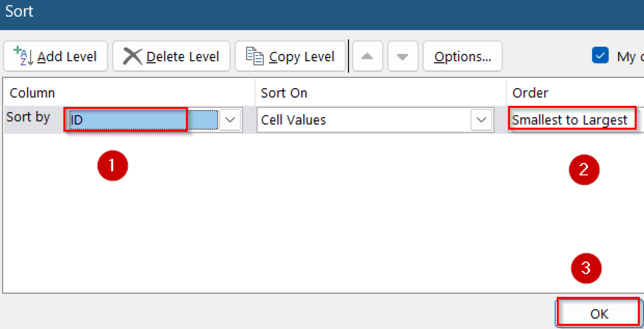644x329 pixels.
Task: Click the Options... button
Action: click(462, 57)
